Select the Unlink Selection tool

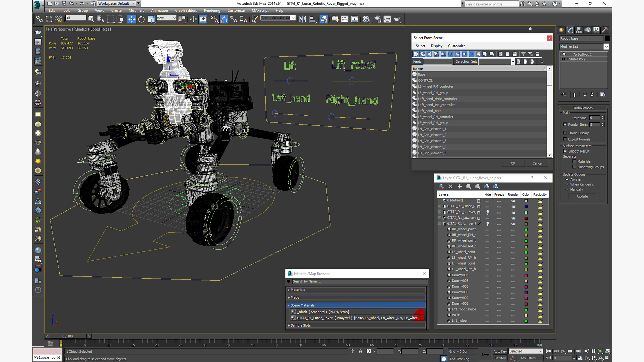tap(49, 19)
